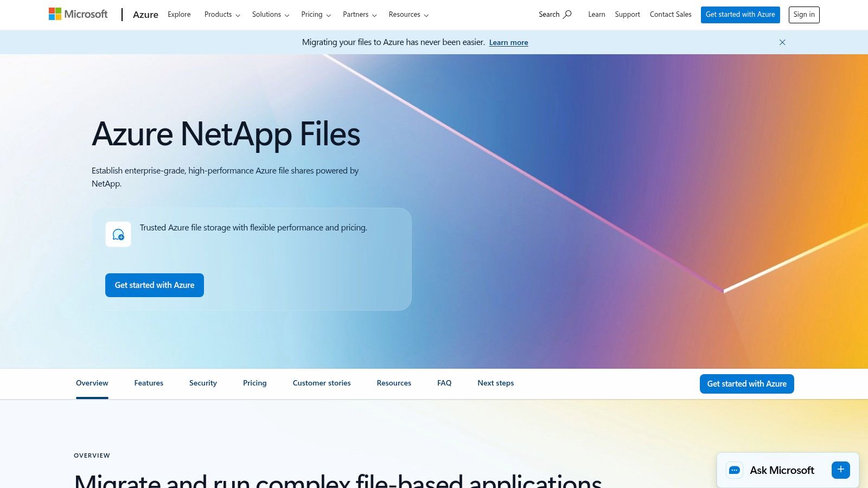Click the Contact Sales link
Image resolution: width=868 pixels, height=488 pixels.
[x=671, y=15]
